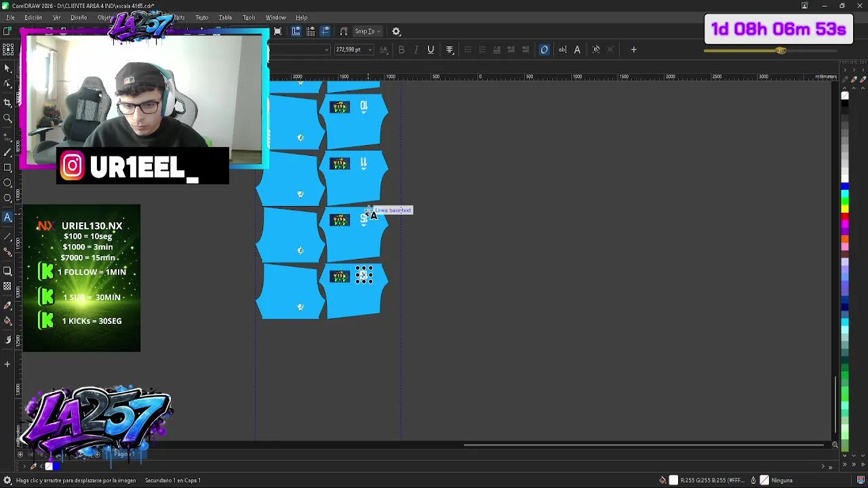Image resolution: width=868 pixels, height=488 pixels.
Task: Select the Interactive Fill bucket tool
Action: coord(7,321)
